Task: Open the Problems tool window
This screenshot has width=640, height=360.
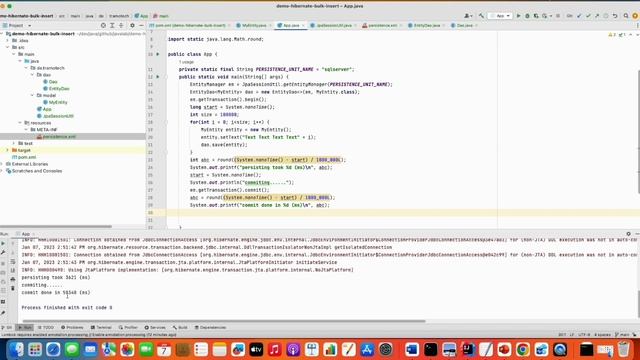Action: click(x=72, y=327)
